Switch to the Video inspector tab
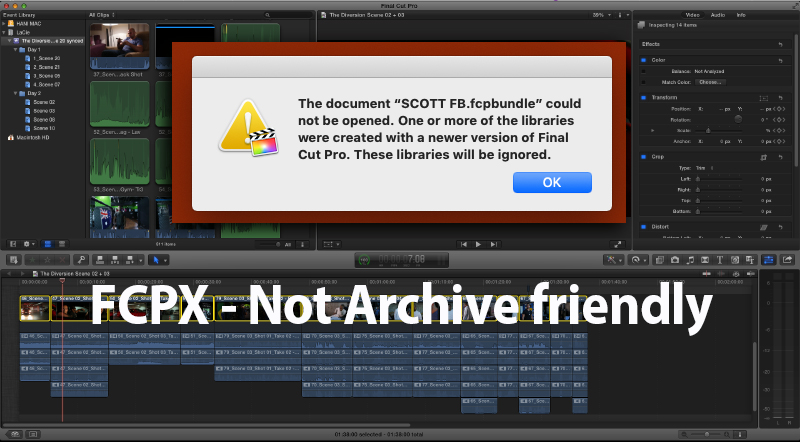Screen dimensions: 800x442 692,15
